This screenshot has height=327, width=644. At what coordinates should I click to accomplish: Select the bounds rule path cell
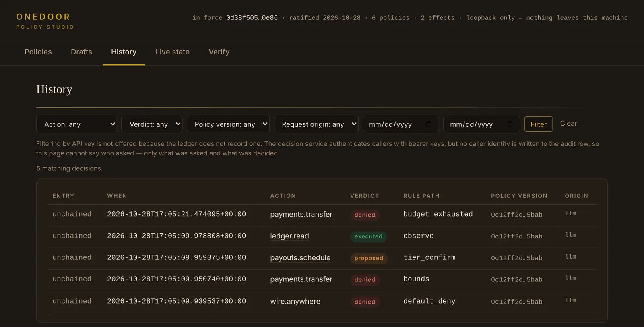(x=416, y=279)
